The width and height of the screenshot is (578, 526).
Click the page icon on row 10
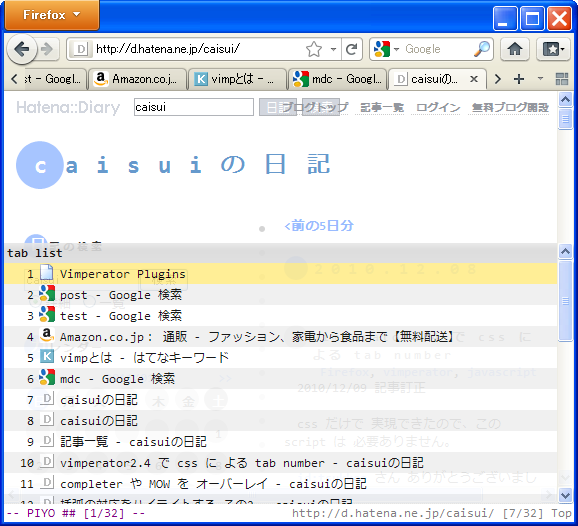coord(47,462)
